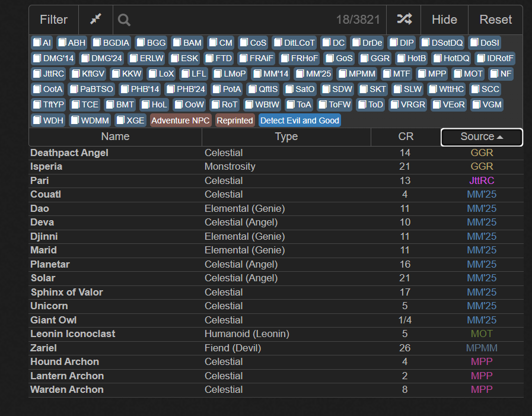Image resolution: width=532 pixels, height=416 pixels.
Task: Toggle the DMG'24 source filter
Action: pyautogui.click(x=101, y=58)
